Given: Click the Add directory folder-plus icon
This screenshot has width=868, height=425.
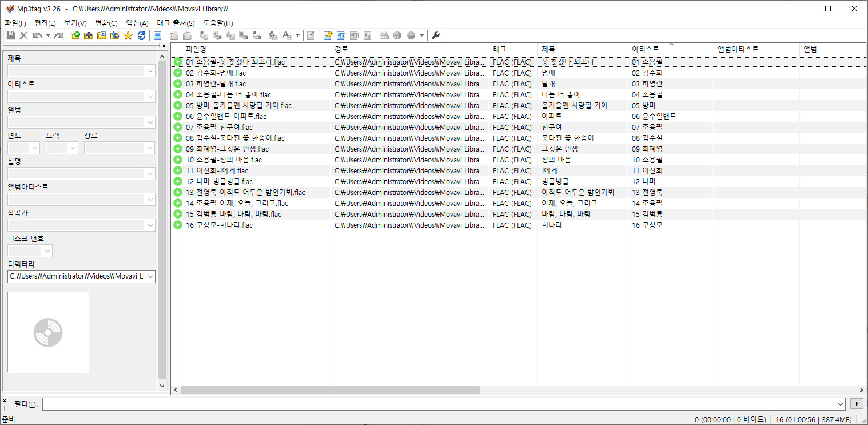Looking at the screenshot, I should click(87, 35).
